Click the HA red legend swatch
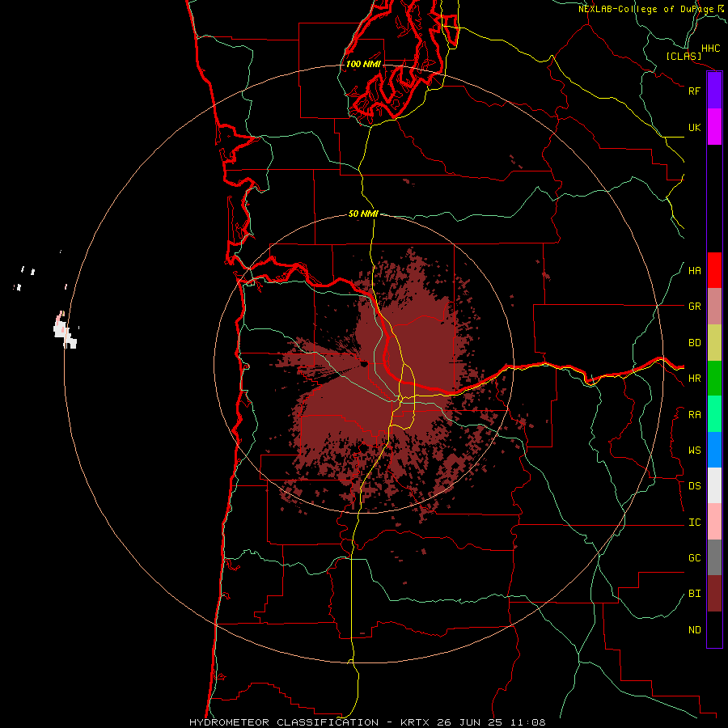Screen dimensions: 728x728 pyautogui.click(x=714, y=270)
